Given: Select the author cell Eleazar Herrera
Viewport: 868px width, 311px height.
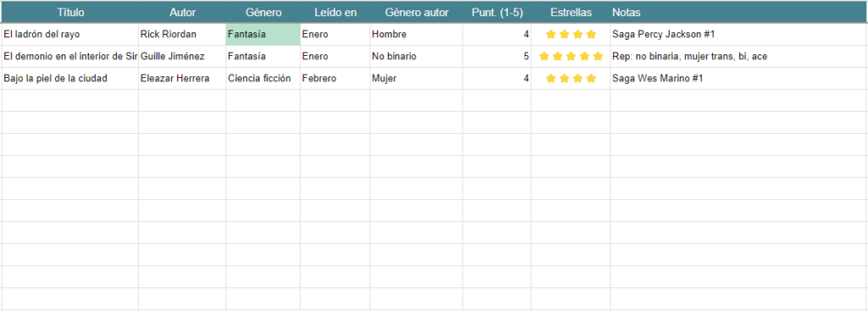Looking at the screenshot, I should 182,79.
